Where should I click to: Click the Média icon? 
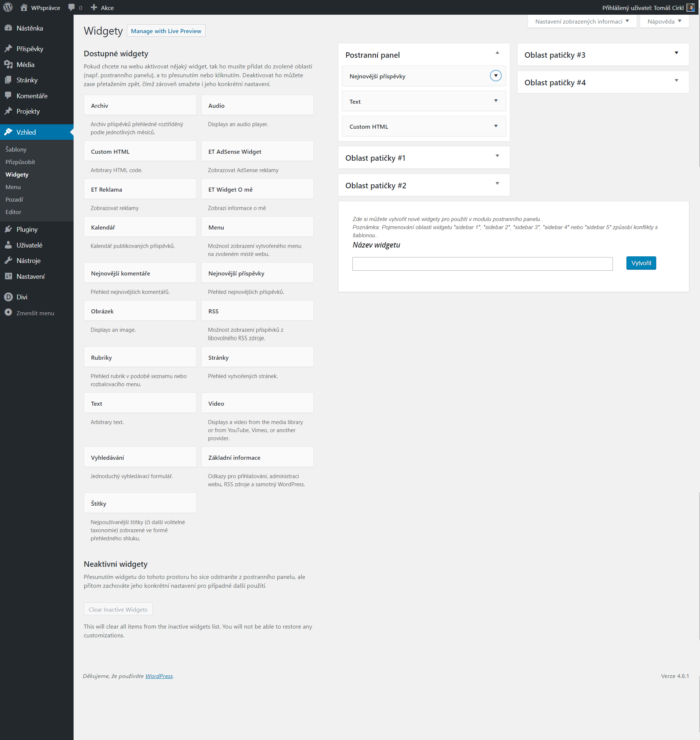(x=8, y=64)
